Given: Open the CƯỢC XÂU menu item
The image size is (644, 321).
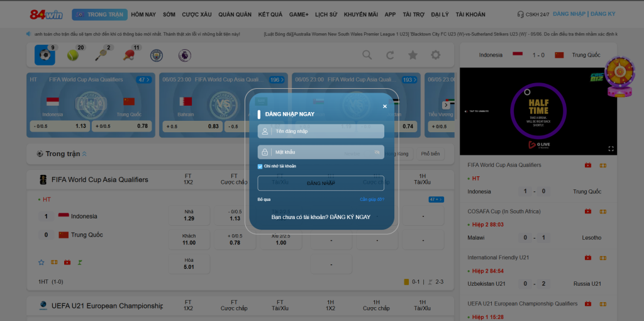Looking at the screenshot, I should click(197, 14).
